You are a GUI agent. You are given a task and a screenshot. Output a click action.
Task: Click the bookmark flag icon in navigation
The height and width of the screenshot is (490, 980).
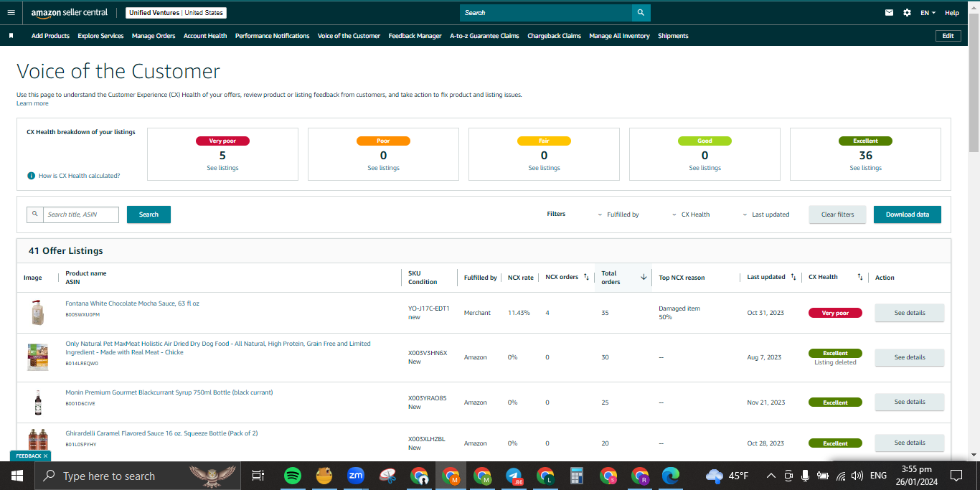tap(11, 36)
